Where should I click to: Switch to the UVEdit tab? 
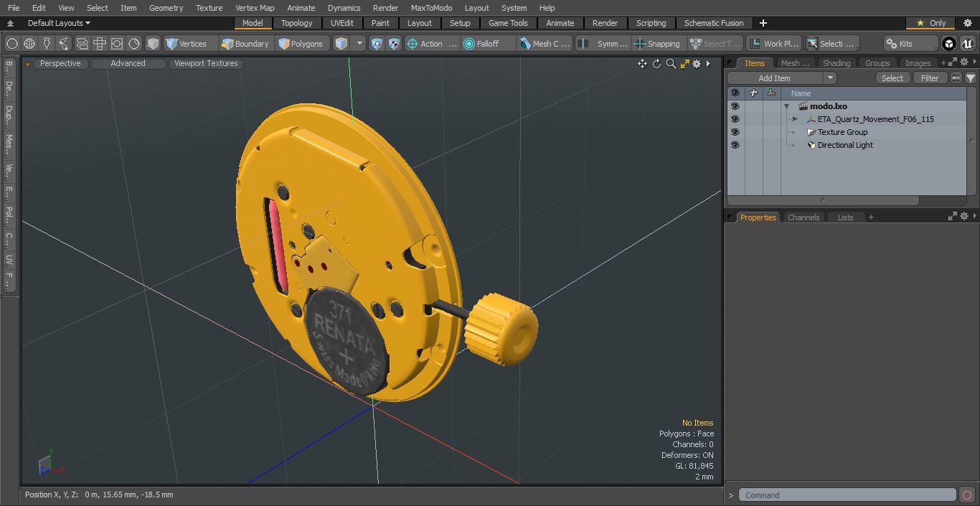click(341, 23)
